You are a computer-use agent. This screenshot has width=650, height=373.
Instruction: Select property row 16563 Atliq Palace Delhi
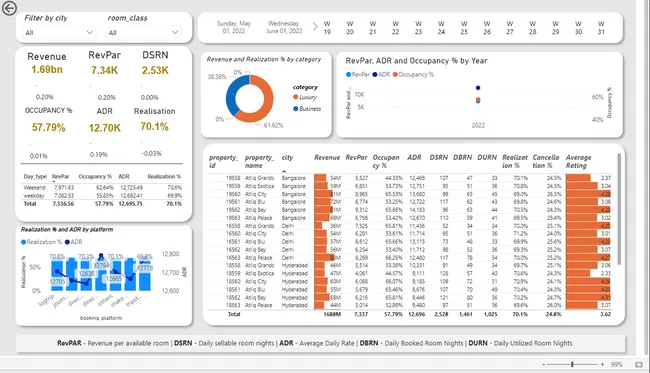[x=409, y=258]
